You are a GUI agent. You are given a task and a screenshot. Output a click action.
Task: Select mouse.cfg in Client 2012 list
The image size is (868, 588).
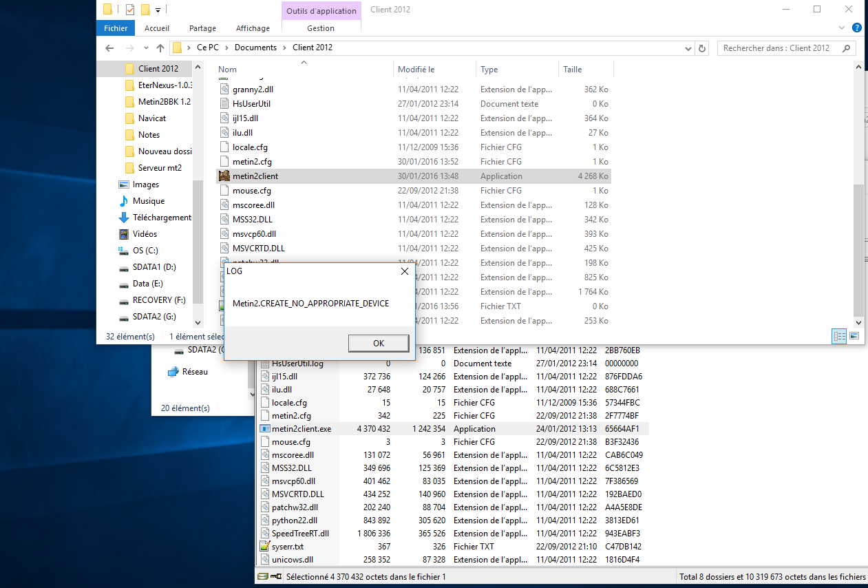[x=251, y=190]
